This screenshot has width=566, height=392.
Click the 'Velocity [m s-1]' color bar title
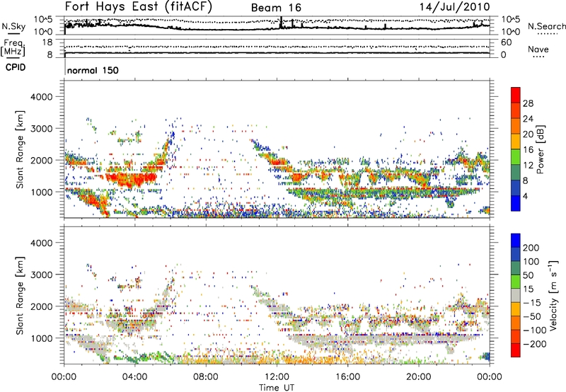pyautogui.click(x=553, y=295)
